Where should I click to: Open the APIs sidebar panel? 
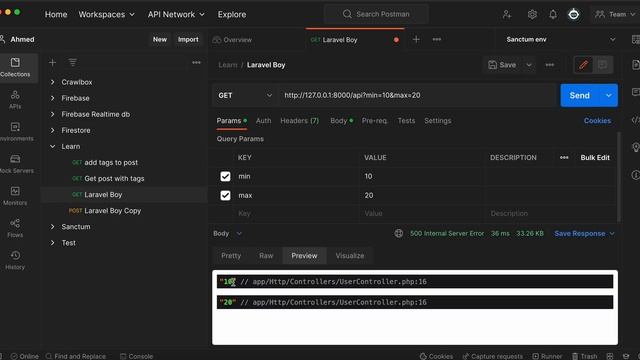pos(15,100)
